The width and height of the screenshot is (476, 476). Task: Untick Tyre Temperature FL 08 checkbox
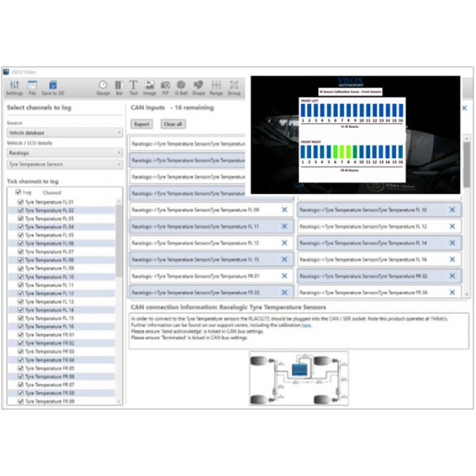pyautogui.click(x=21, y=260)
